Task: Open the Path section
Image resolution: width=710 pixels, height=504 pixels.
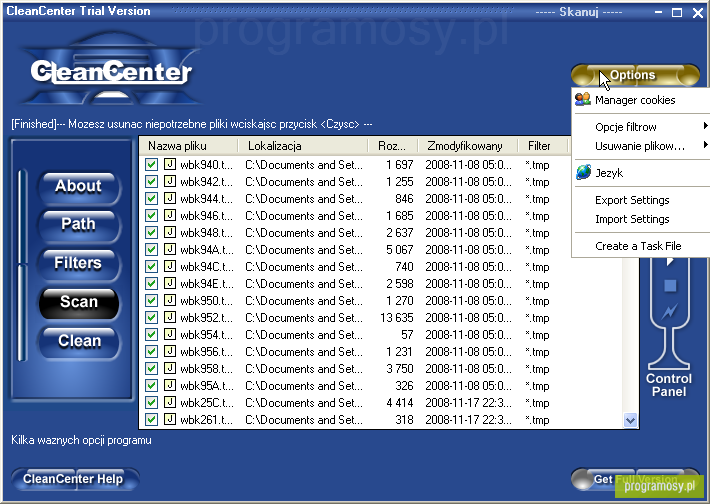Action: point(79,225)
